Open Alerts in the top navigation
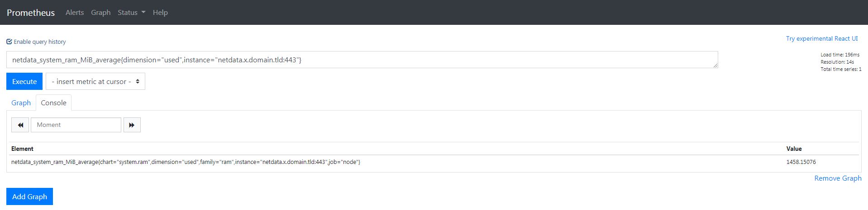 click(x=75, y=13)
